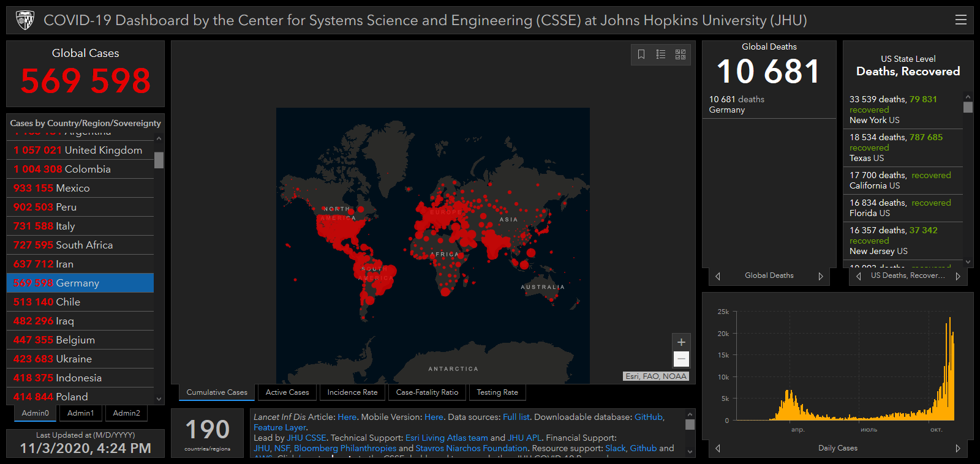Select Mexico in country list
The height and width of the screenshot is (464, 980).
tap(80, 188)
